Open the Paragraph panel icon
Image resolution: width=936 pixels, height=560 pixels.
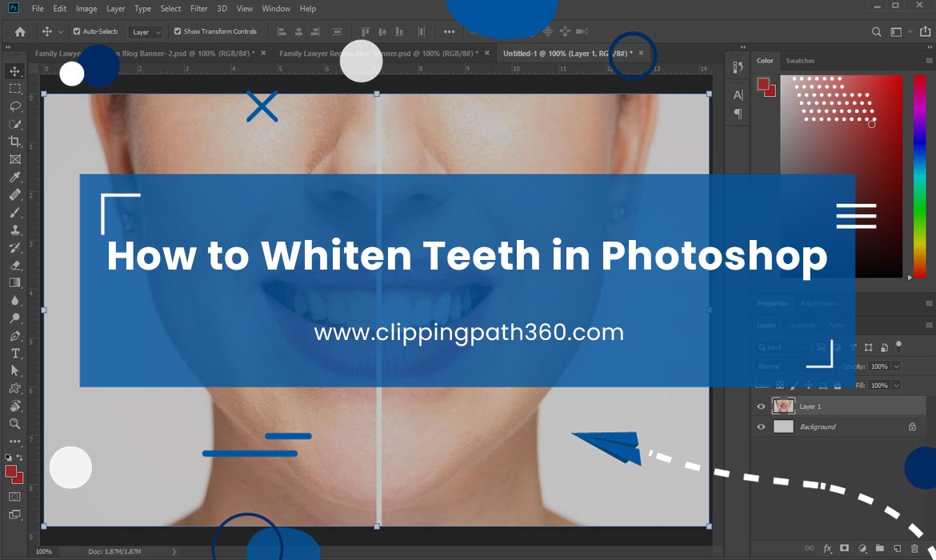(x=738, y=114)
